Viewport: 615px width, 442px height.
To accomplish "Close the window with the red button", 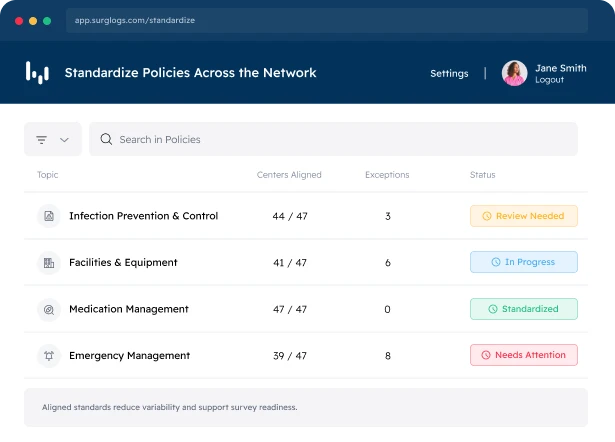I will pyautogui.click(x=19, y=21).
